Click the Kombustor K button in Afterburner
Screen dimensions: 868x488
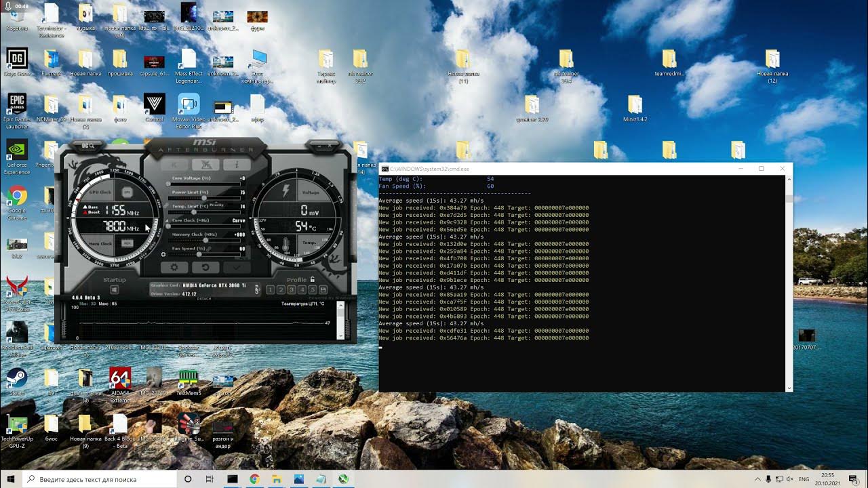(x=174, y=165)
